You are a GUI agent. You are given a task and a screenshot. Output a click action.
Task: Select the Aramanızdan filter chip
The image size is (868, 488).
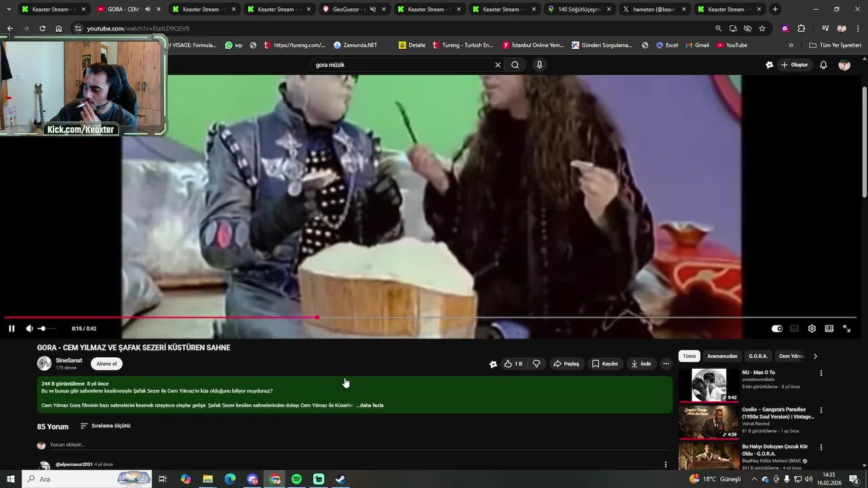tap(722, 357)
